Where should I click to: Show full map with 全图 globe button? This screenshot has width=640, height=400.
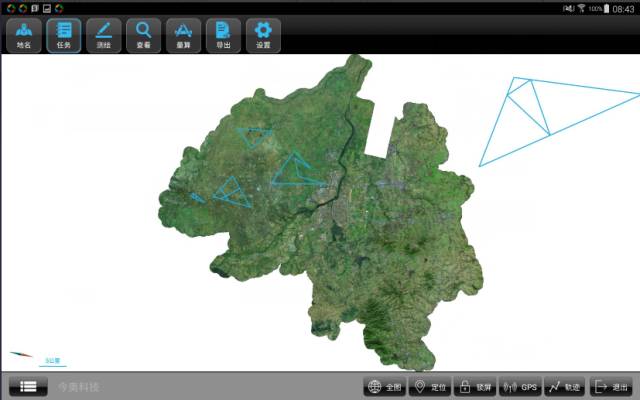click(384, 387)
